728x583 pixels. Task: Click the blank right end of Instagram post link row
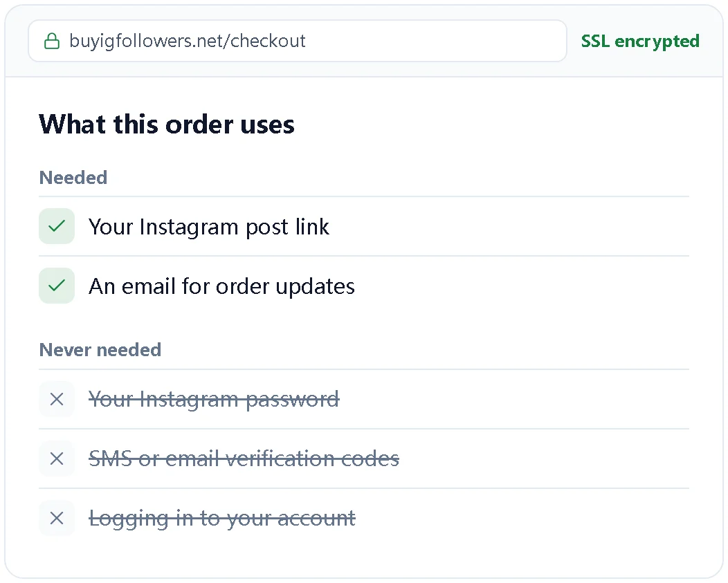tap(511, 227)
